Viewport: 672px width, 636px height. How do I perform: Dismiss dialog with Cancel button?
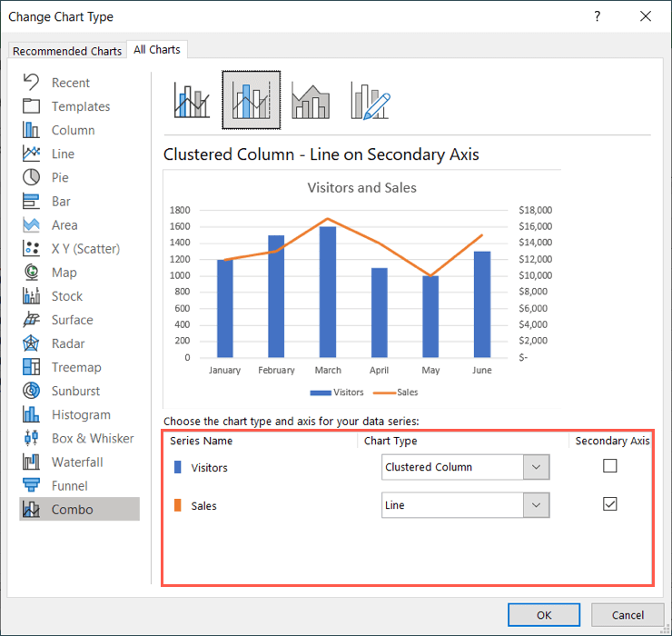[628, 615]
